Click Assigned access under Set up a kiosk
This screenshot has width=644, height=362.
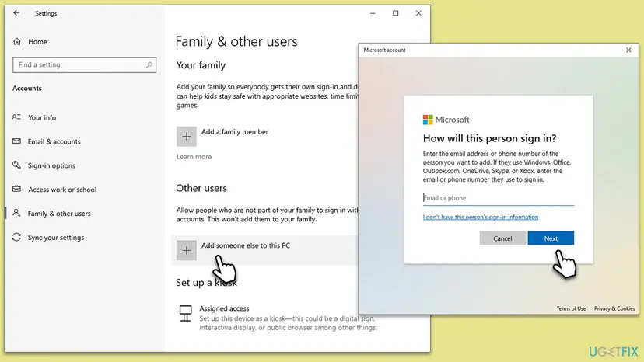224,308
